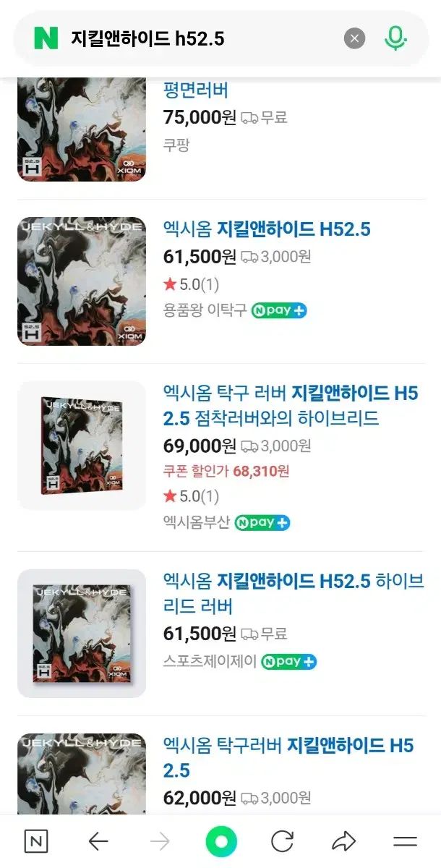Viewport: 441px width, 868px height.
Task: Open Naver home from bottom N icon
Action: 36,841
